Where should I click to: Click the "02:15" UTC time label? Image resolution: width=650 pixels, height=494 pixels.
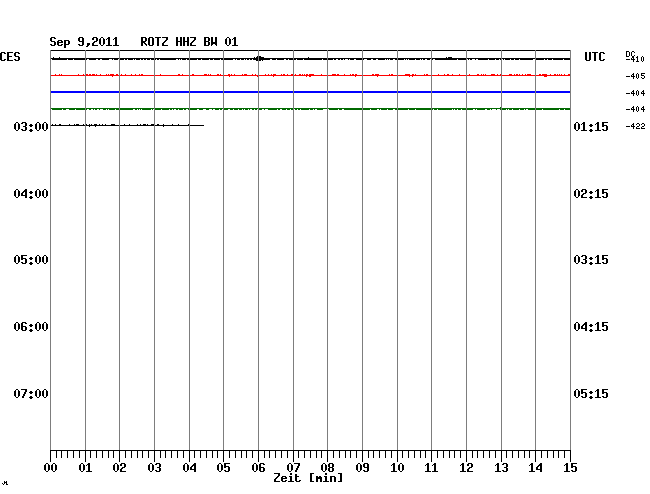[x=591, y=194]
